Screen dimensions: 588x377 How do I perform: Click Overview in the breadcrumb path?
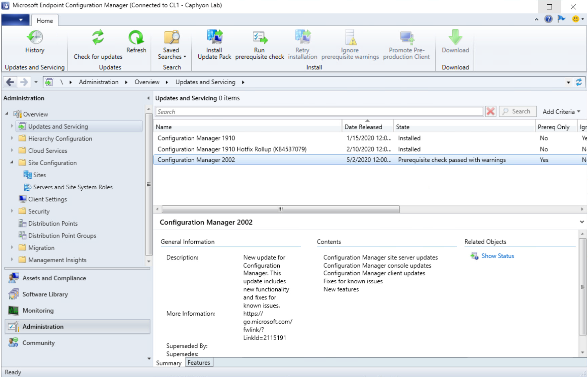147,82
